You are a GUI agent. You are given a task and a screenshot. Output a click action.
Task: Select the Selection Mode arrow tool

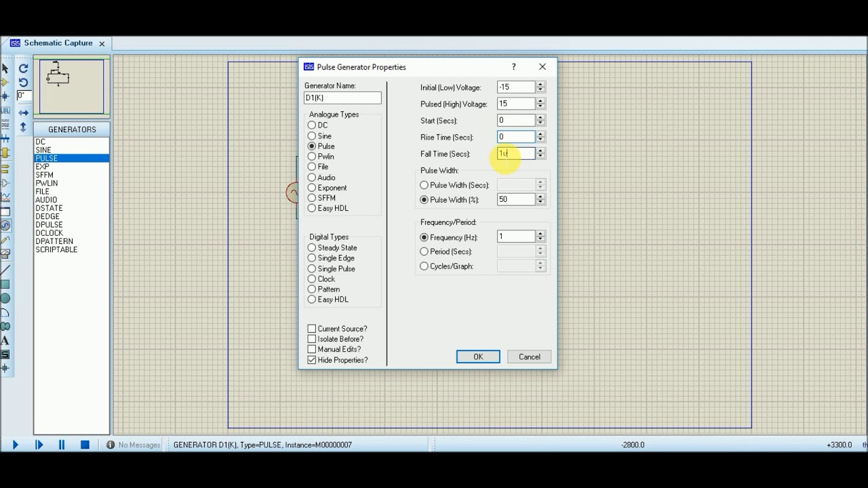[x=5, y=68]
